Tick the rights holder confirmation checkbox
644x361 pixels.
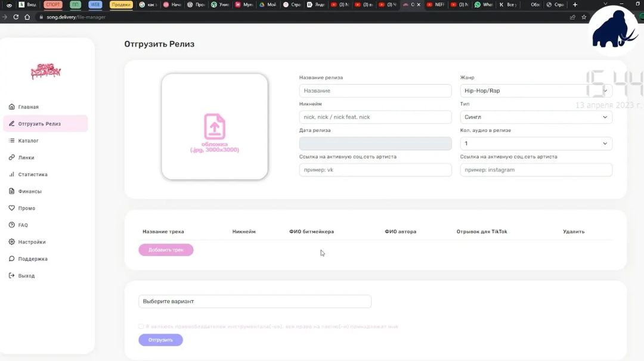(141, 326)
